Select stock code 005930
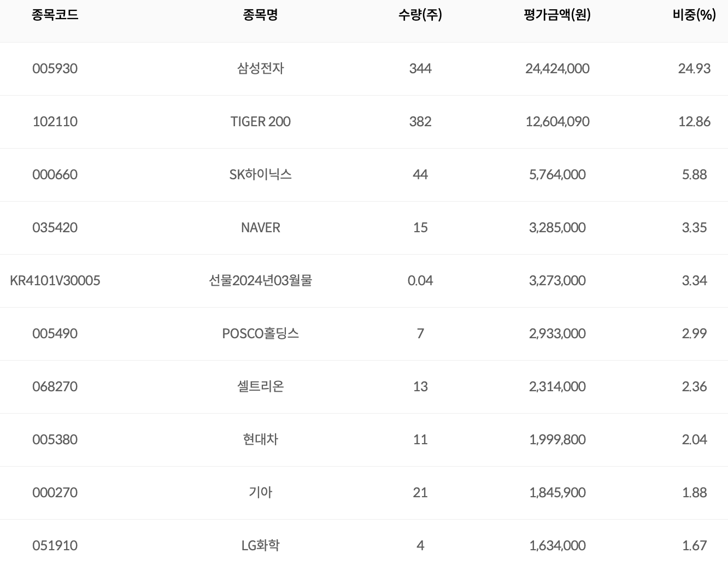Screen dimensions: 728x565 (55, 68)
